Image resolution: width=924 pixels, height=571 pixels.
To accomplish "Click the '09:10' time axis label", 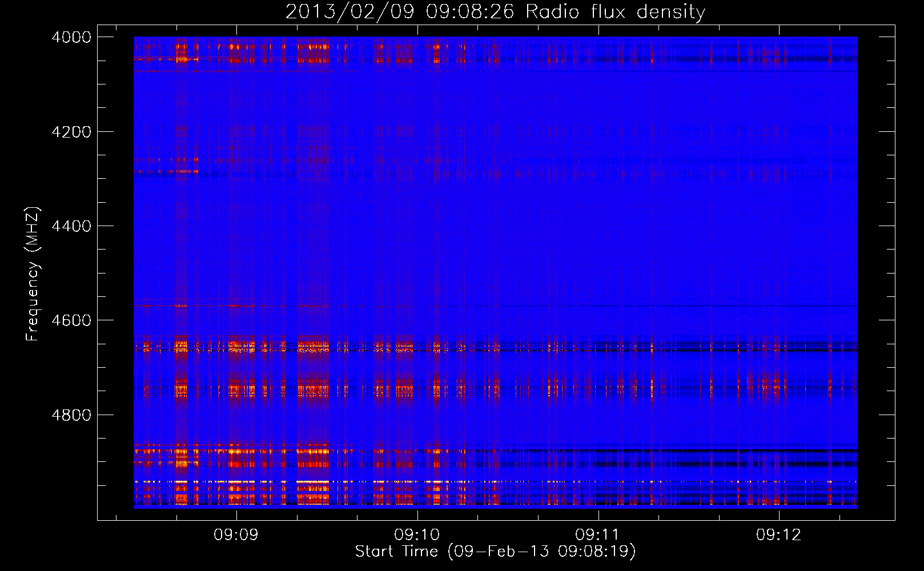I will click(x=417, y=535).
